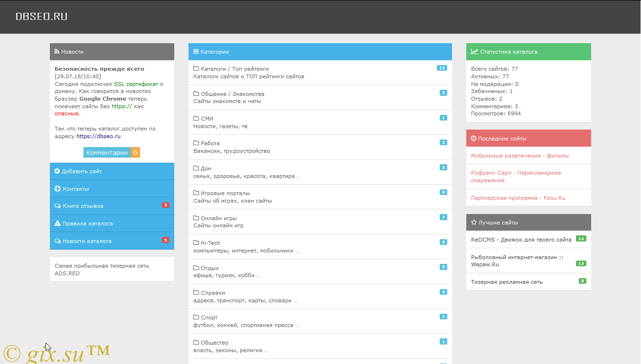
Task: Click red badge 3 on Книга отзывов
Action: coord(166,205)
